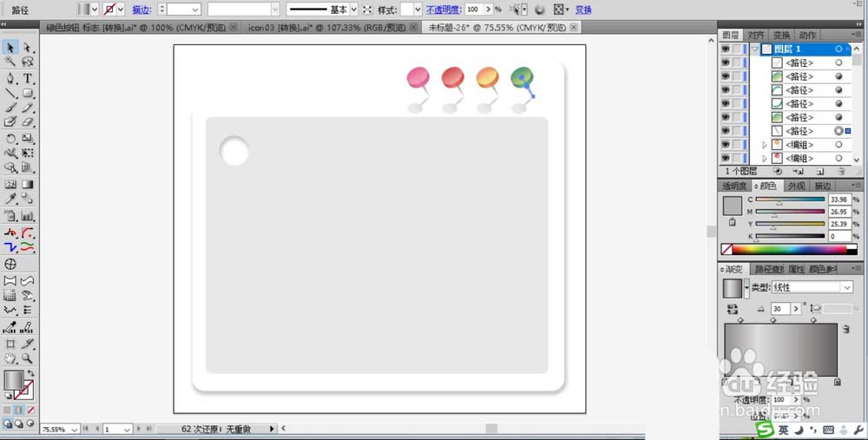The height and width of the screenshot is (440, 868).
Task: Go to next artboard in status bar
Action: coord(138,429)
